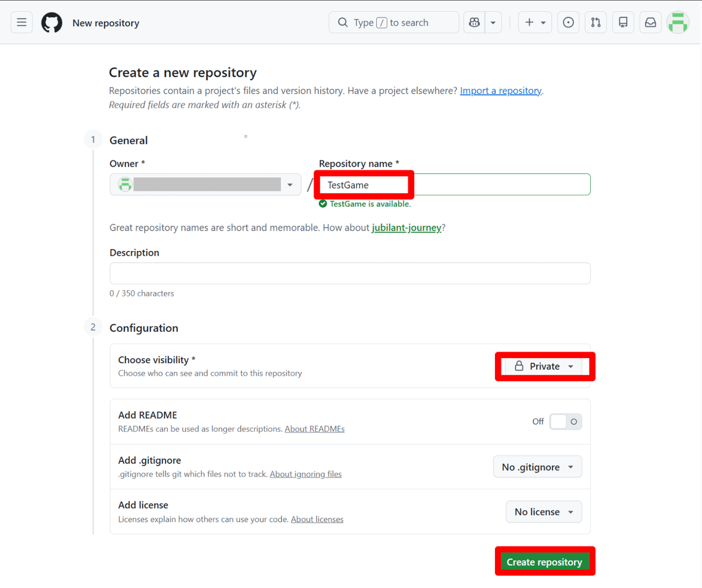Follow the Import a repository link
This screenshot has height=588, width=702.
point(501,91)
